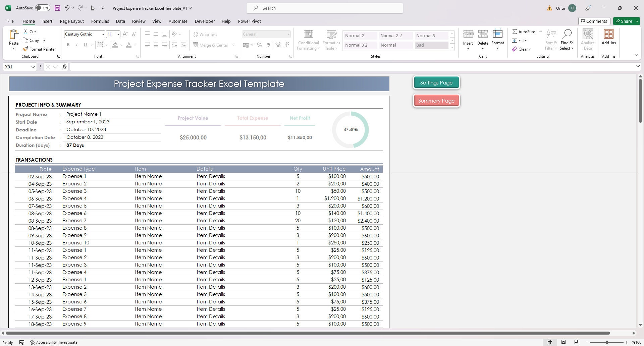Image resolution: width=644 pixels, height=346 pixels.
Task: Click the Format as Table icon
Action: click(x=331, y=39)
